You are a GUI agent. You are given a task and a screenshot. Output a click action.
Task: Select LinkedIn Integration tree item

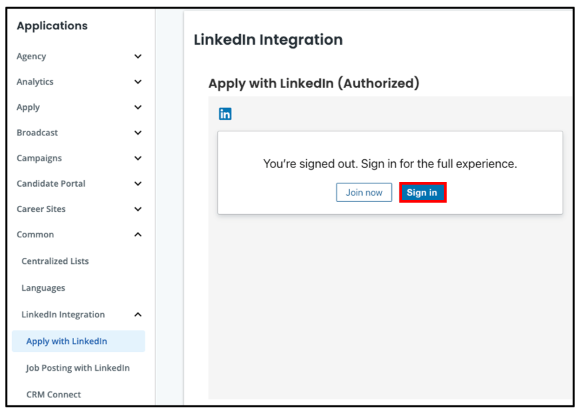point(63,315)
